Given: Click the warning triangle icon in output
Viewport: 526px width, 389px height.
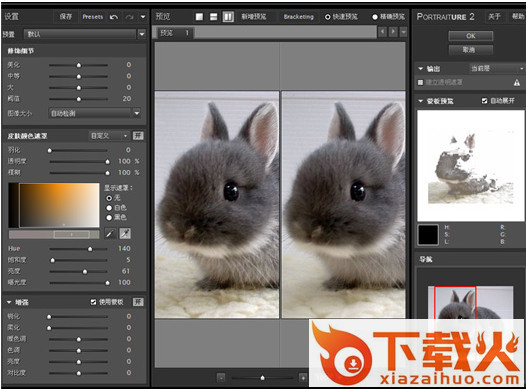Looking at the screenshot, I should pyautogui.click(x=517, y=82).
